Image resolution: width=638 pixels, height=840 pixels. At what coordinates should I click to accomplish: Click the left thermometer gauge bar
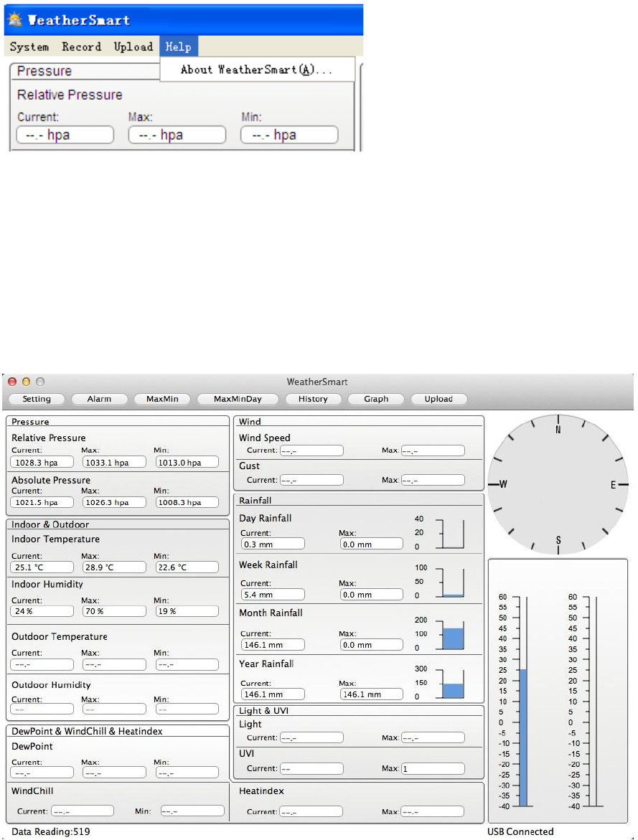[523, 701]
